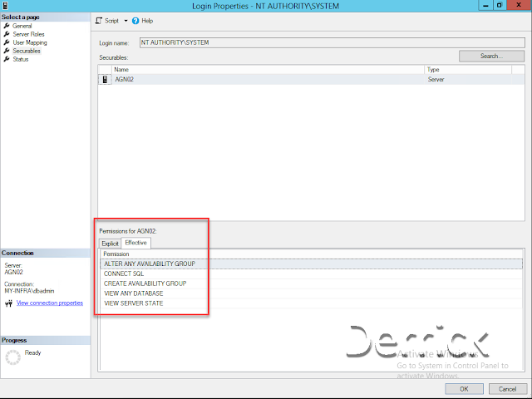This screenshot has height=399, width=532.
Task: Click the Securables wrench icon
Action: 7,51
